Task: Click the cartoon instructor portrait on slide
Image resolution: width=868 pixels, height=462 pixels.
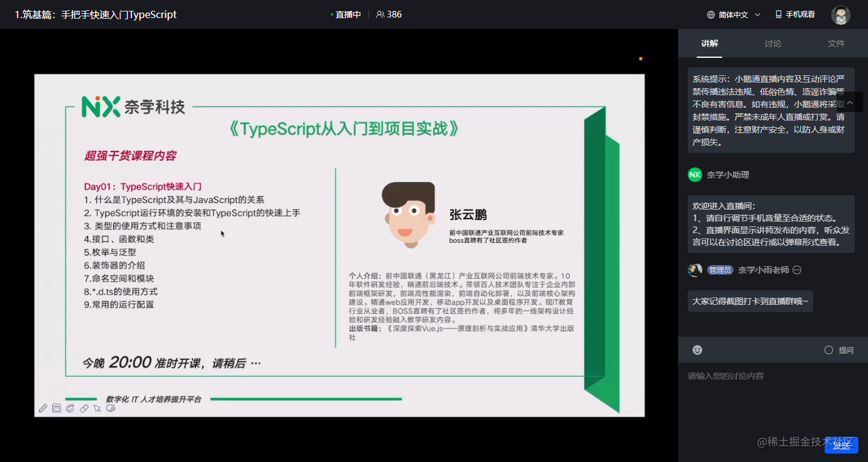Action: (409, 214)
